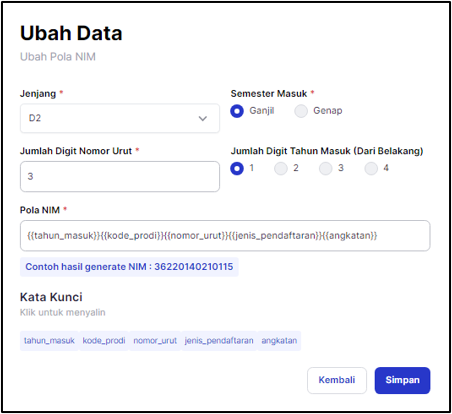The image size is (452, 414).
Task: Copy the tahun_masuk keyword chip
Action: click(x=49, y=341)
